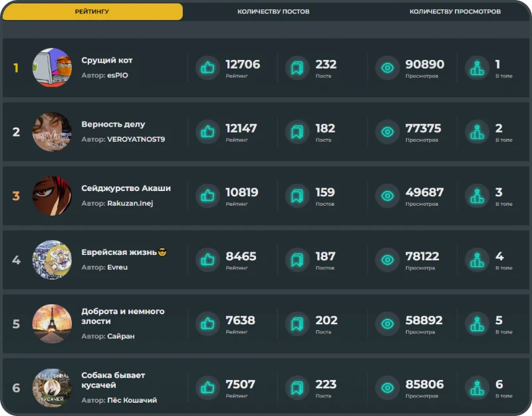Visit author Пёс Кошачий's profile
This screenshot has width=532, height=416.
pos(132,401)
